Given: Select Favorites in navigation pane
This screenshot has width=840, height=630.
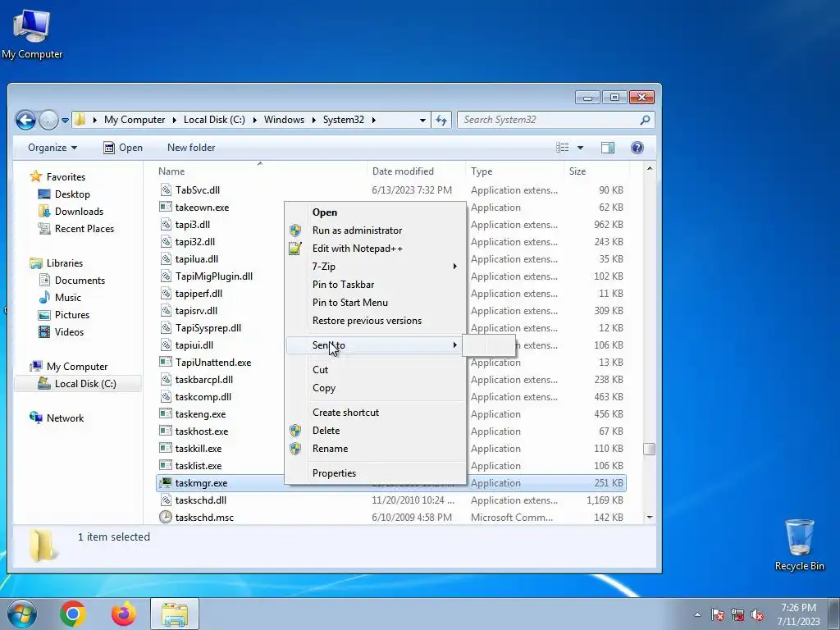Looking at the screenshot, I should 58,177.
